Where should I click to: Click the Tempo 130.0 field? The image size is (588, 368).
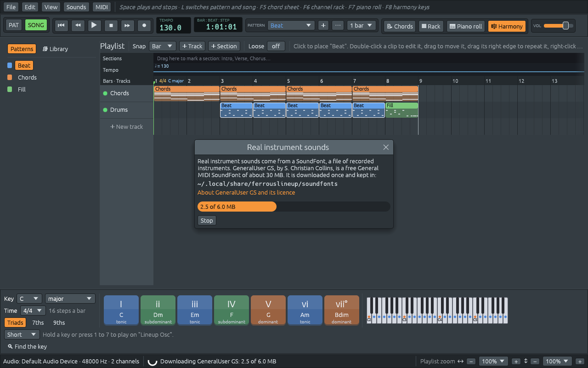click(x=174, y=25)
